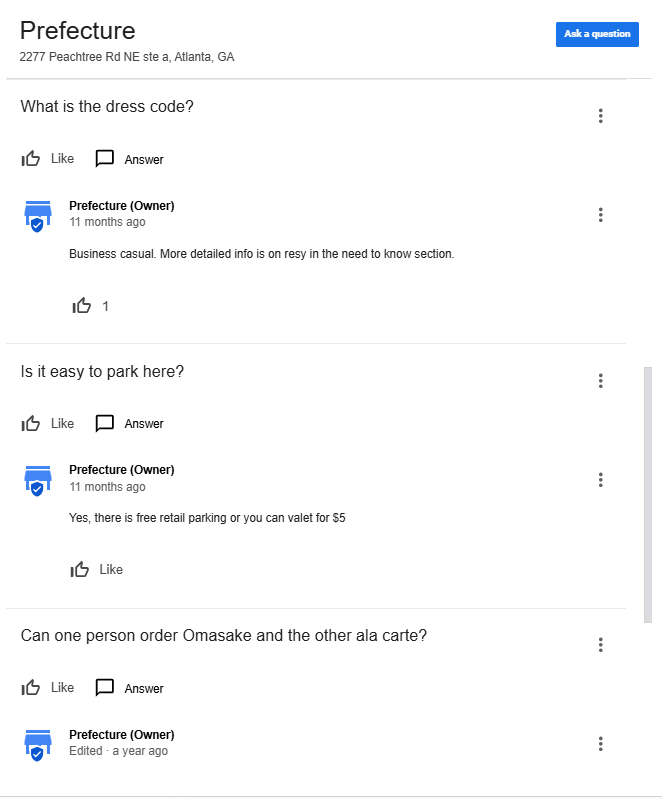Like the parking question

click(48, 423)
